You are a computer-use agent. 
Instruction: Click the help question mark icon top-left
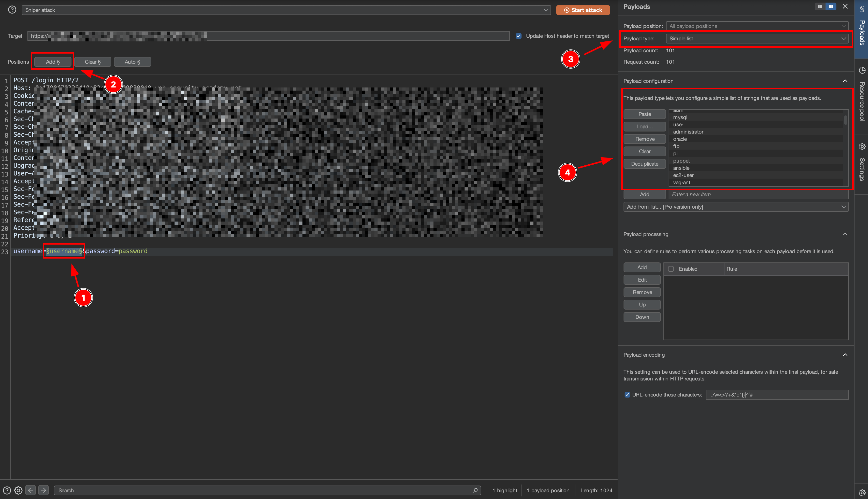coord(12,10)
